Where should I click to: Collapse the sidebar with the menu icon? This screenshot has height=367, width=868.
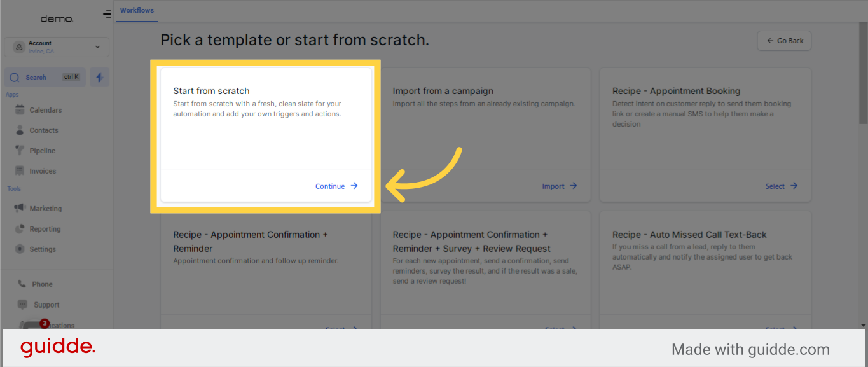[107, 14]
